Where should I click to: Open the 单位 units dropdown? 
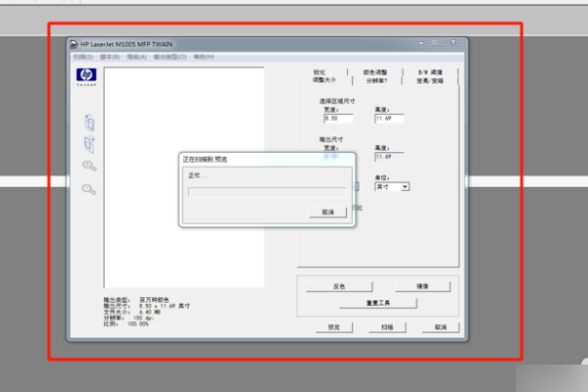click(392, 187)
